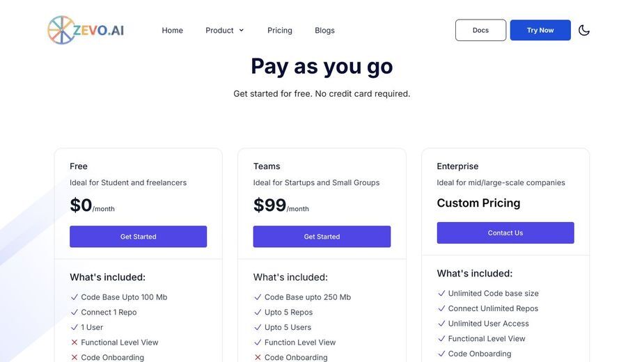Get Started with the Teams plan
644x362 pixels.
[322, 236]
